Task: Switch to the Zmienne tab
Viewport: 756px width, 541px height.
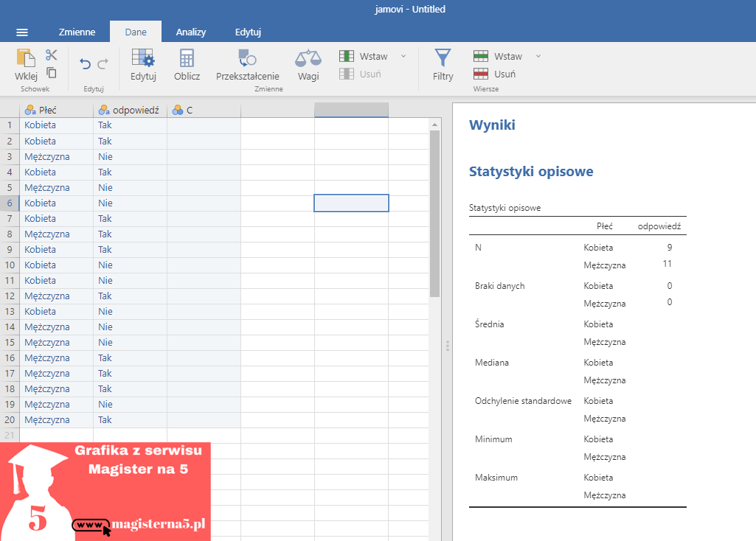Action: pos(77,32)
